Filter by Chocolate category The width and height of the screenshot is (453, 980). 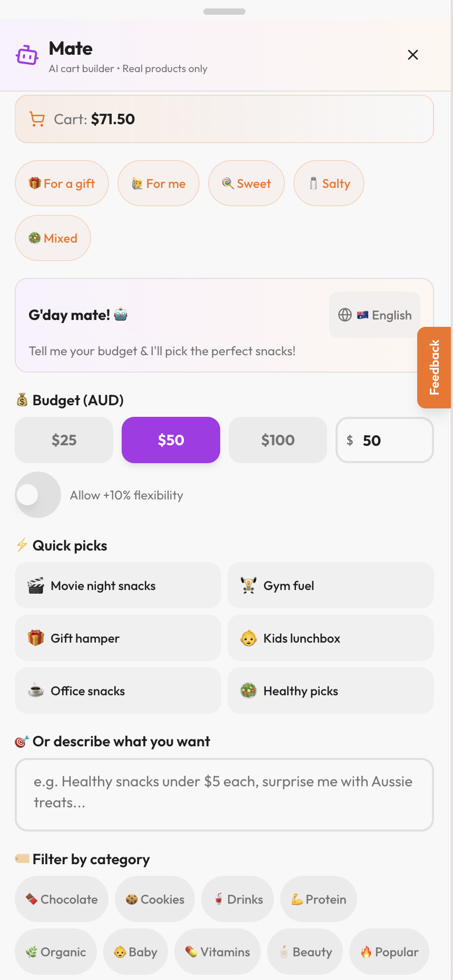point(62,899)
